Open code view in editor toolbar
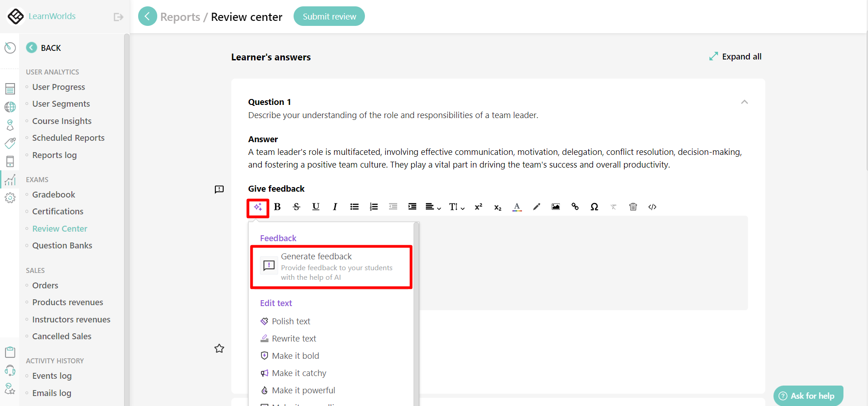Image resolution: width=868 pixels, height=406 pixels. point(652,207)
